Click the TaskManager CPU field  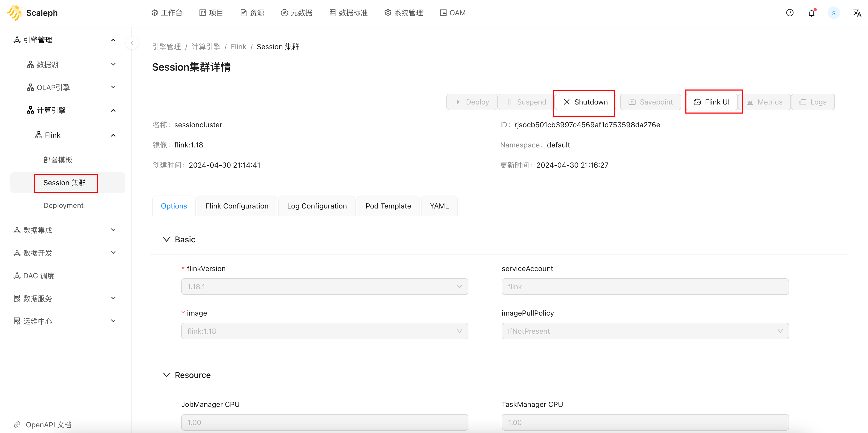645,422
